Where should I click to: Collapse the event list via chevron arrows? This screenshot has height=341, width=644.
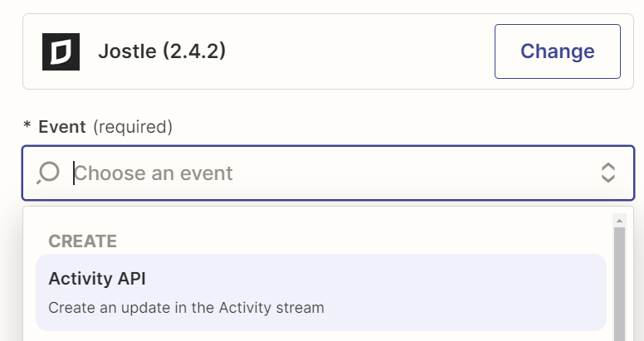[x=607, y=173]
